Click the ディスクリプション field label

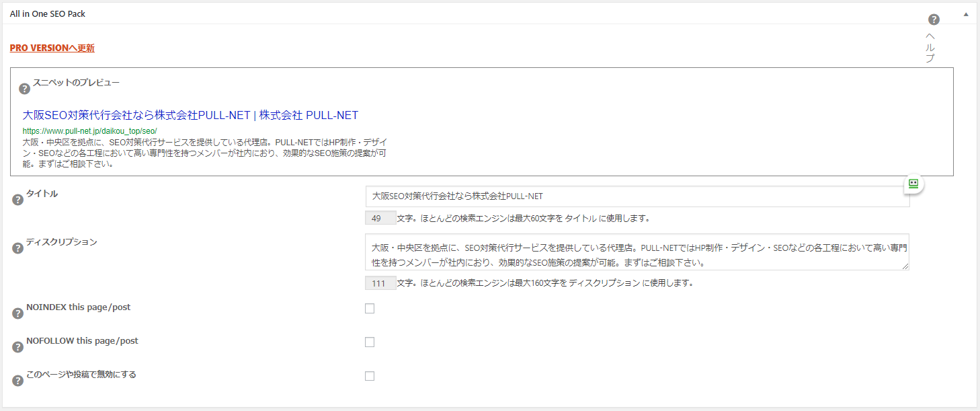click(x=62, y=242)
